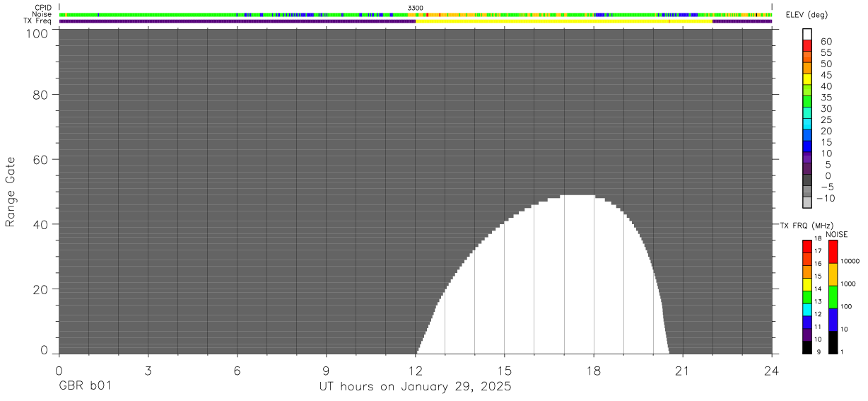The image size is (868, 401).
Task: Select the blue swatch in NOISE bar
Action: point(833,320)
